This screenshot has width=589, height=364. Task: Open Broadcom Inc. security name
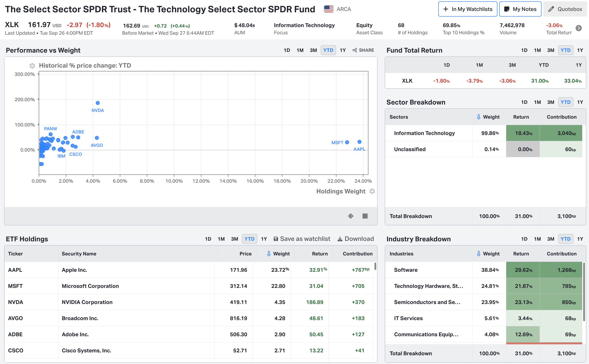[x=80, y=318]
